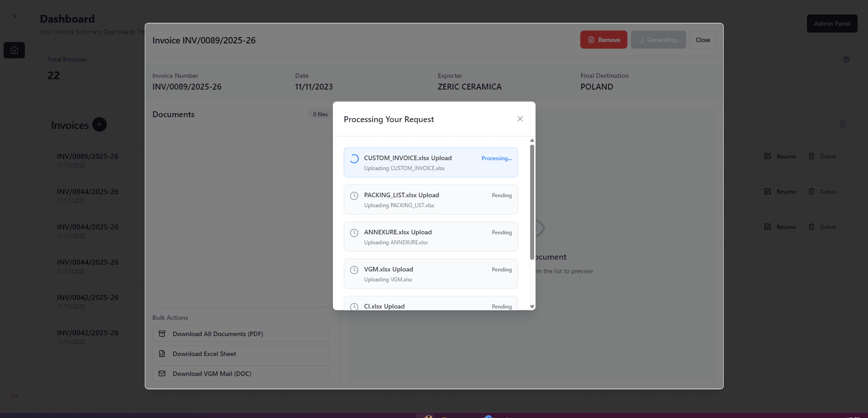This screenshot has height=418, width=868.
Task: Click the logout icon in the sidebar
Action: pos(14,396)
